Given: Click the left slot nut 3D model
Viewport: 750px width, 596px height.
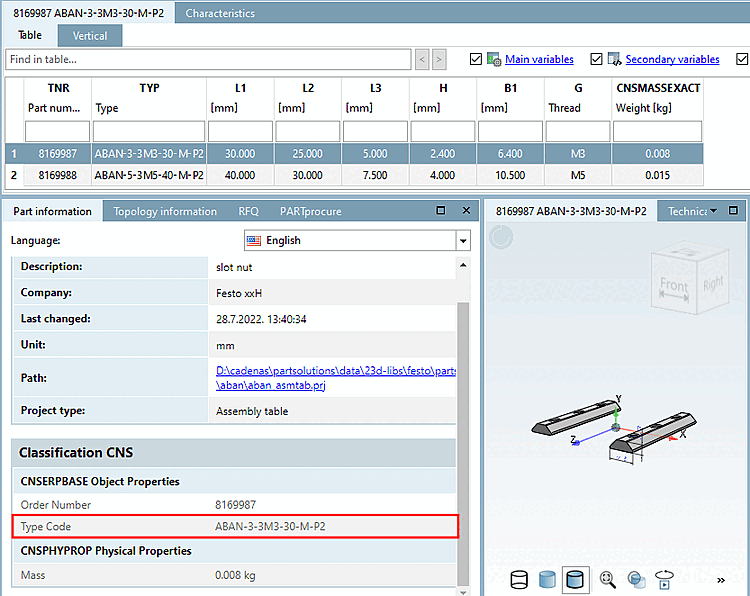Looking at the screenshot, I should (576, 417).
